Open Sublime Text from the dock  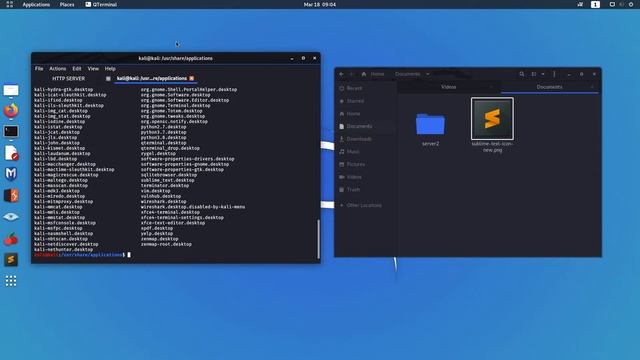tap(11, 260)
